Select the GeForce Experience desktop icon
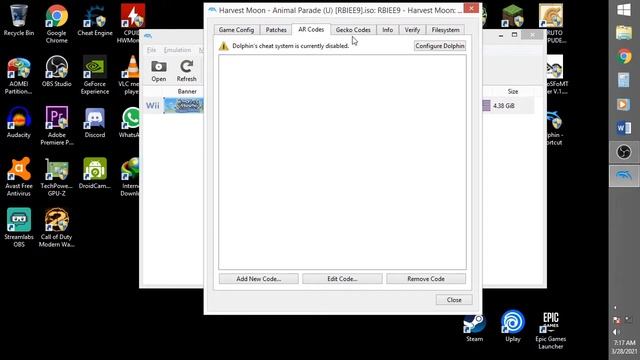Image resolution: width=640 pixels, height=360 pixels. [95, 75]
